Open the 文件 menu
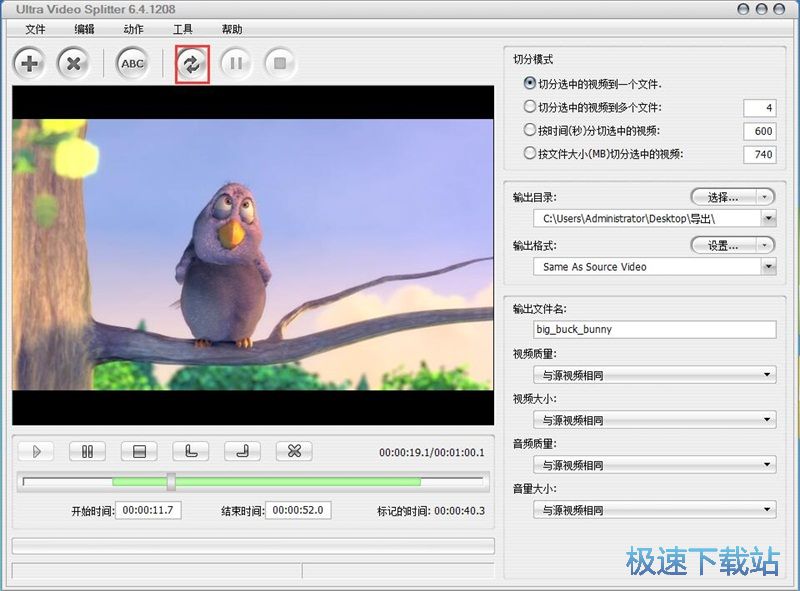This screenshot has height=591, width=800. [x=35, y=30]
